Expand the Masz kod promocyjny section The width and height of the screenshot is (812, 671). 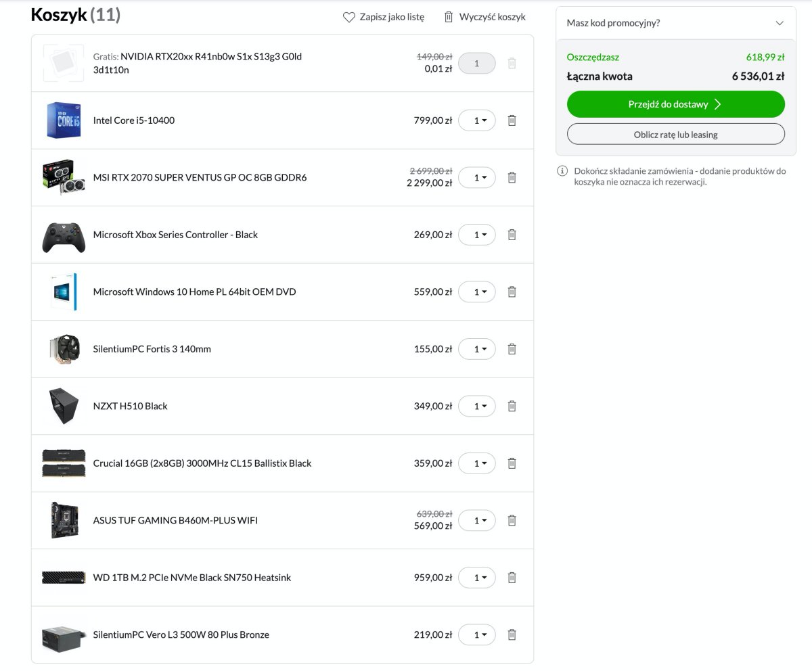pos(675,23)
